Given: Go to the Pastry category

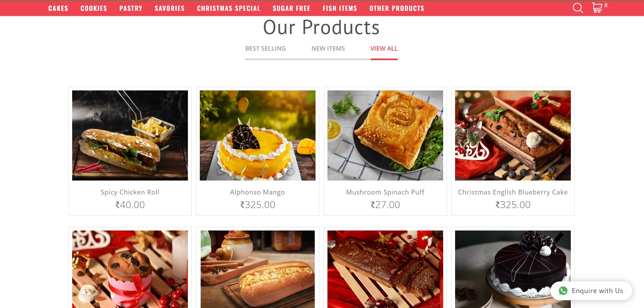Looking at the screenshot, I should click(x=131, y=8).
